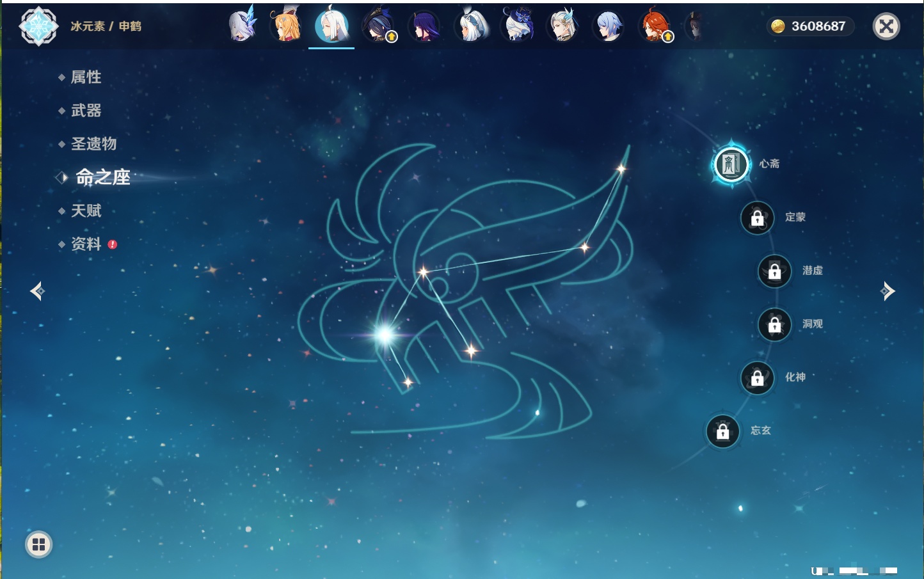Screen dimensions: 924x579
Task: Switch to the orange-haired character avatar
Action: pos(286,26)
